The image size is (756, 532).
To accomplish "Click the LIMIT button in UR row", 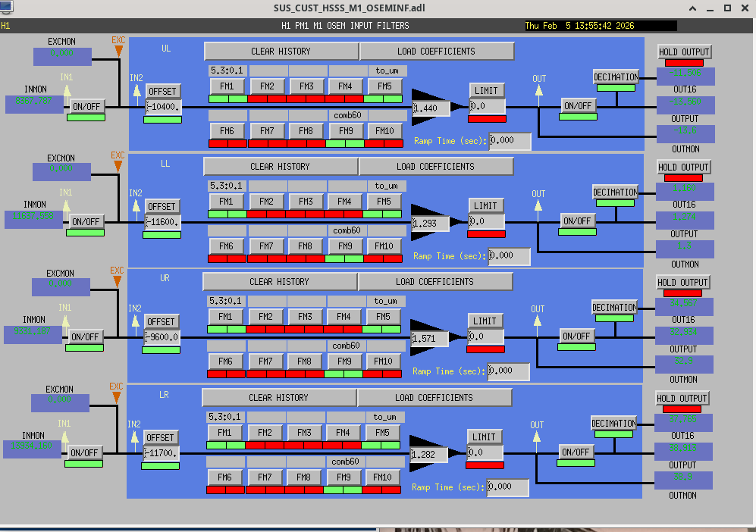I will click(x=485, y=321).
